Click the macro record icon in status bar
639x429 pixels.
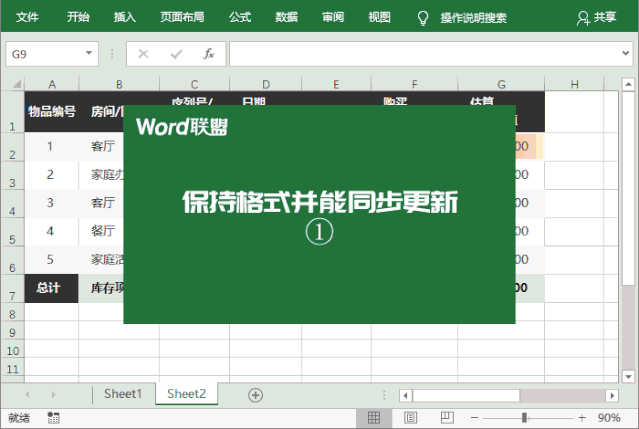click(53, 417)
